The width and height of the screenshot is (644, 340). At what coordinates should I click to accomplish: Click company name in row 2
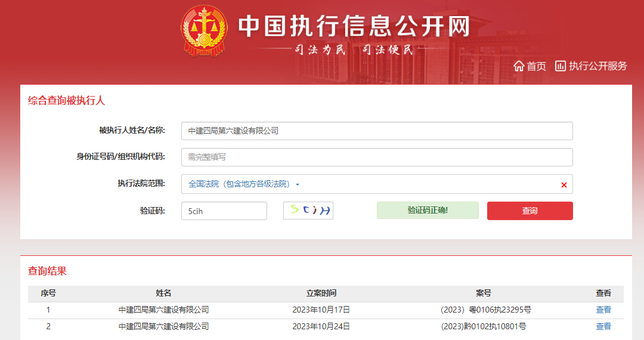pos(163,326)
